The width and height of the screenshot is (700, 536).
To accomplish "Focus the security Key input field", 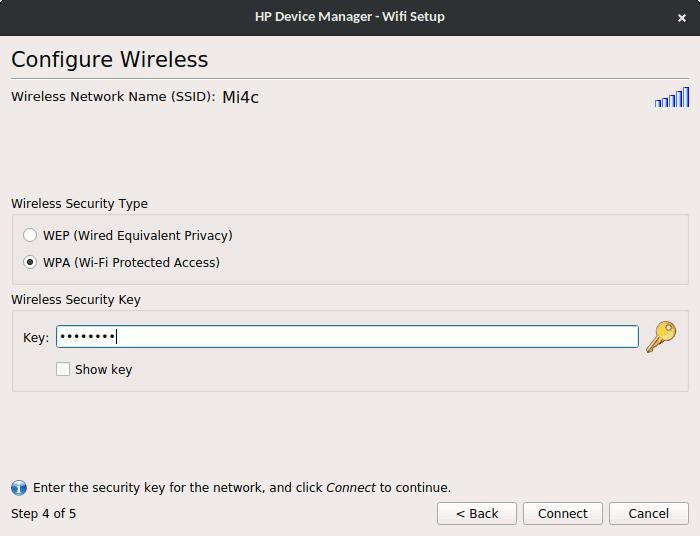I will [347, 337].
